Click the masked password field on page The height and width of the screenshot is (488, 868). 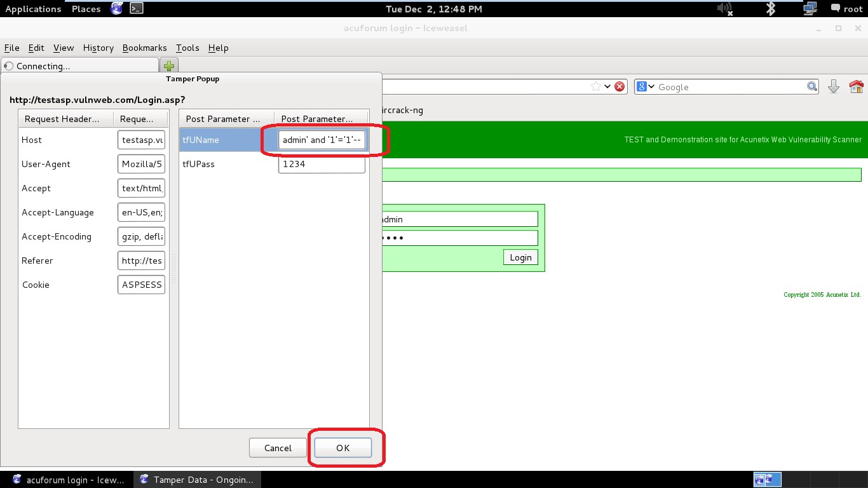(459, 238)
